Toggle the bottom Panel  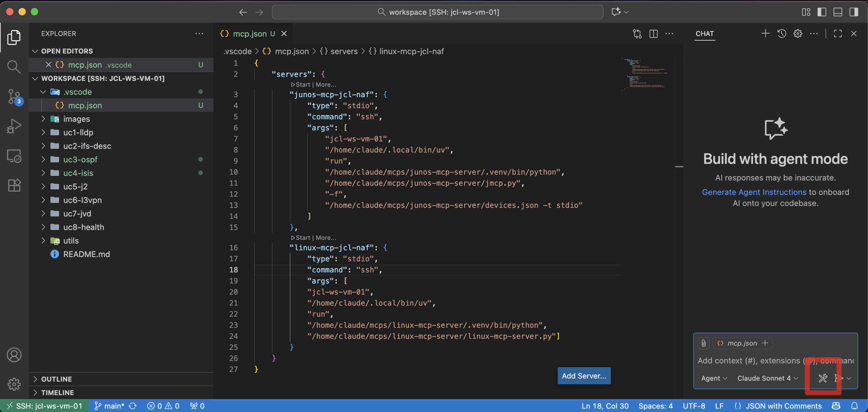click(838, 12)
